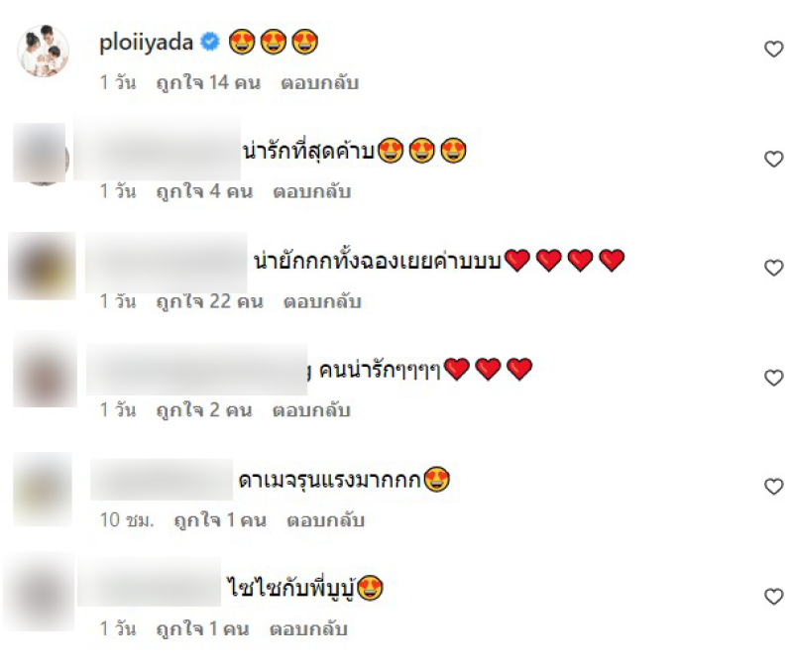Like the comment saying คนน่ารักๆๆๆ
Viewport: 793px width, 672px height.
(x=773, y=378)
